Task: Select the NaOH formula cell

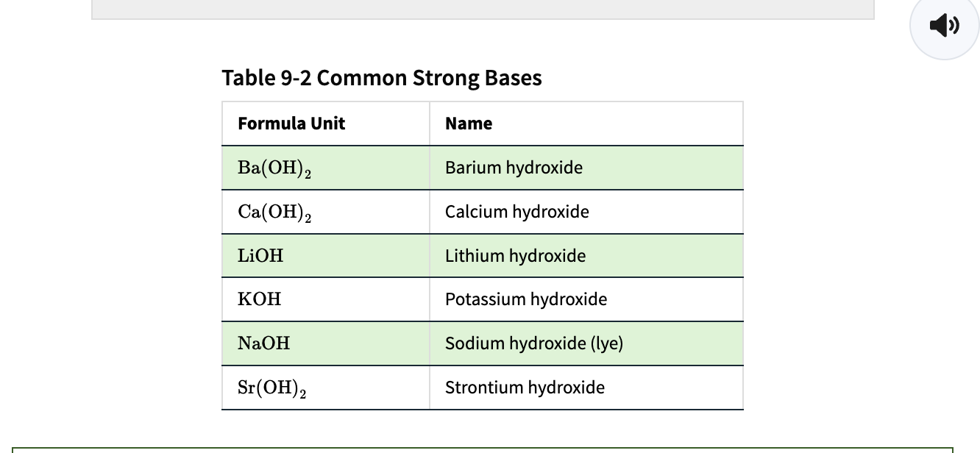Action: (326, 343)
